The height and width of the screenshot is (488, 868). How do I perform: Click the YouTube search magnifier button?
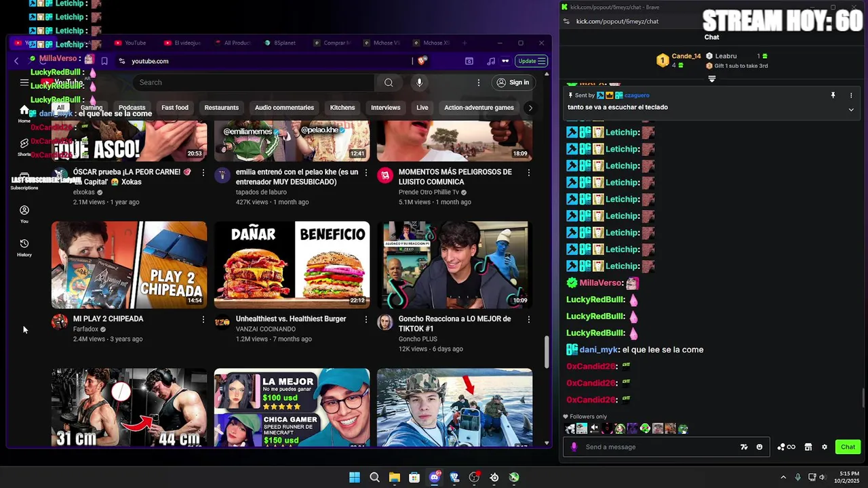tap(389, 83)
